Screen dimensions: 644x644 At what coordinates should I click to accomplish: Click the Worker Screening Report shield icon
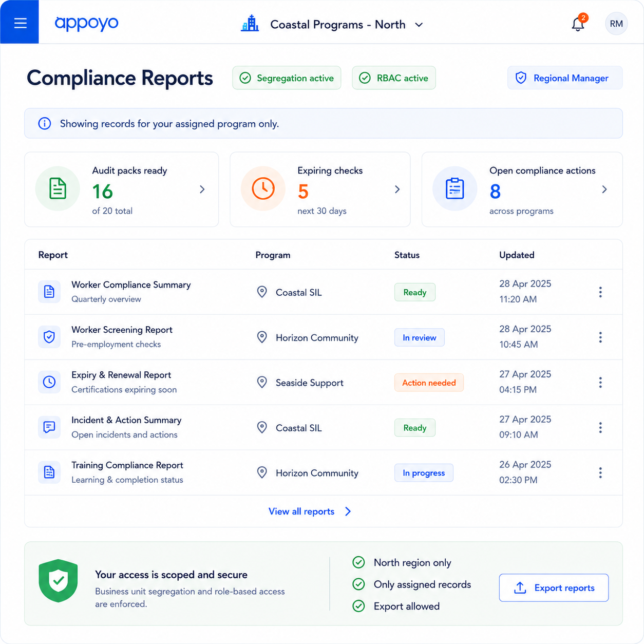point(49,337)
